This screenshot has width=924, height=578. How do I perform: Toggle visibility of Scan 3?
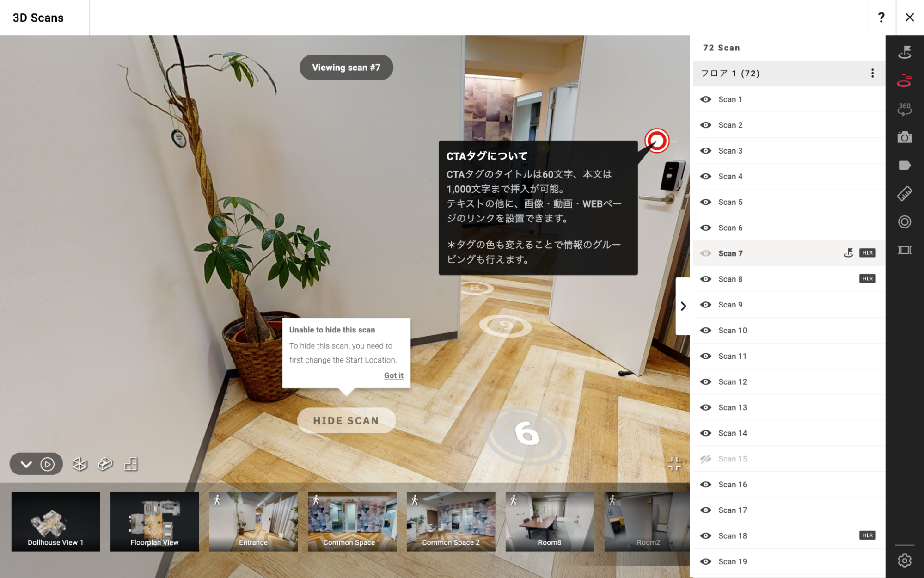[705, 151]
